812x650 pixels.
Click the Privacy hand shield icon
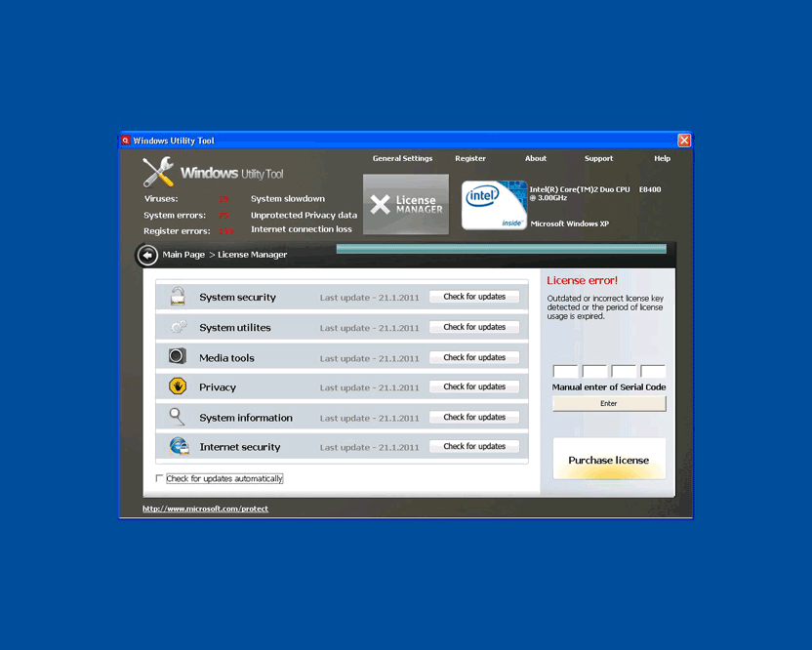click(x=178, y=386)
